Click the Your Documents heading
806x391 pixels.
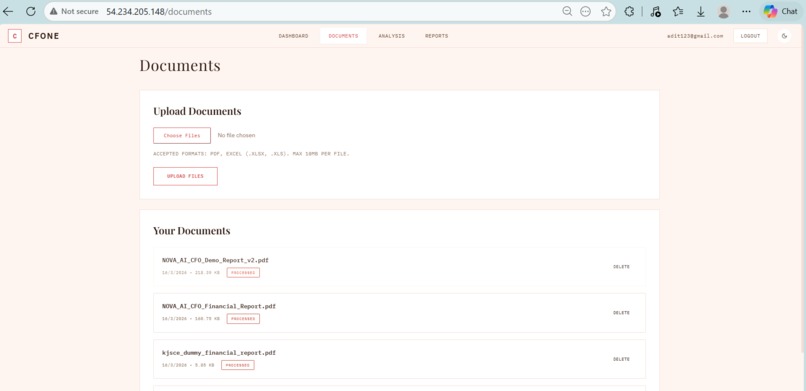[x=192, y=231]
